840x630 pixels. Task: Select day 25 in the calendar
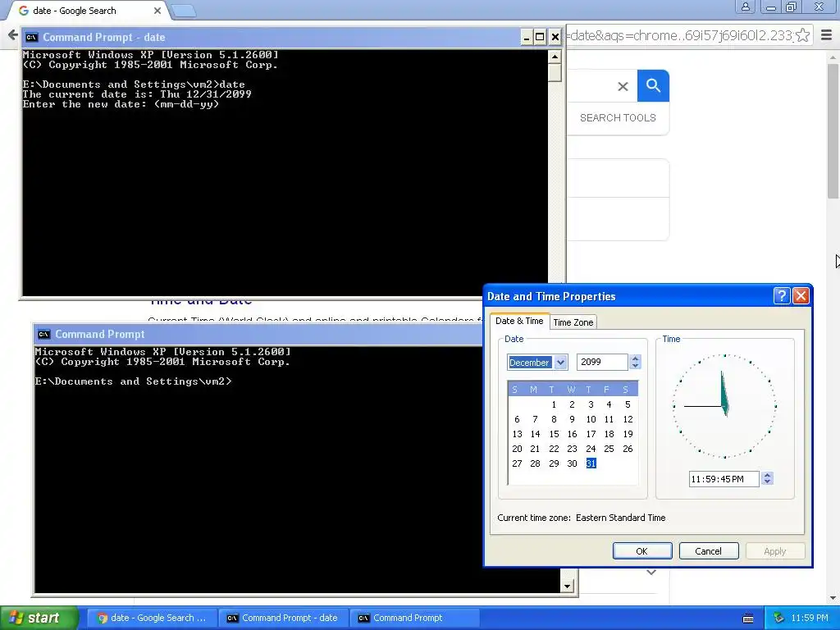click(x=609, y=449)
